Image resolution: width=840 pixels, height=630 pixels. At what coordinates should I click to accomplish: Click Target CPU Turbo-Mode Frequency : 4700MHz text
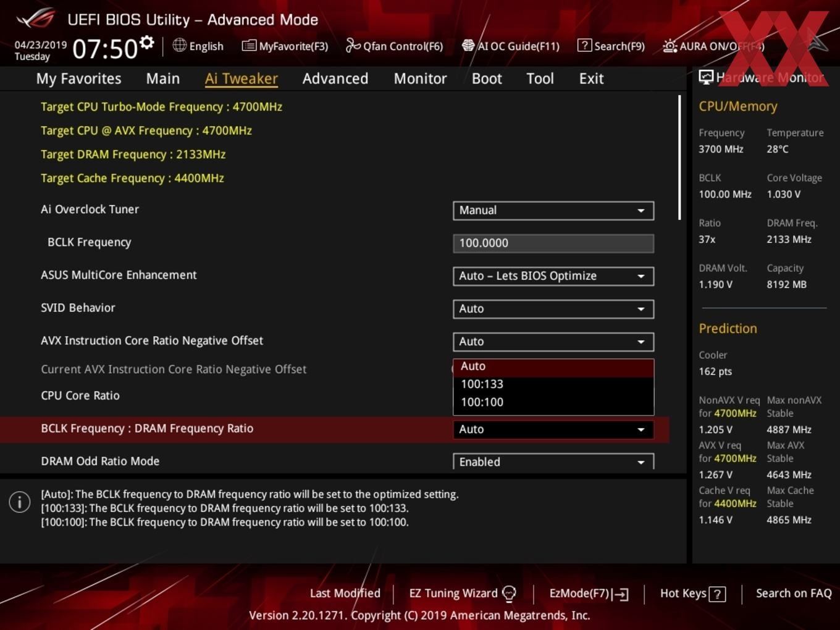point(161,106)
